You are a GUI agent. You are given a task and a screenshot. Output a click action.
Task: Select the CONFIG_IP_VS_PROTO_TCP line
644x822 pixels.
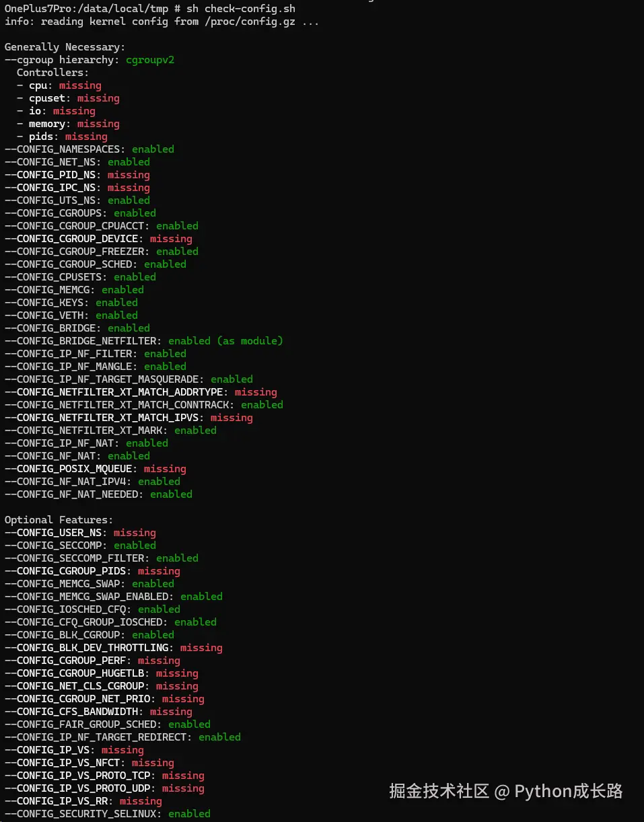tap(104, 776)
